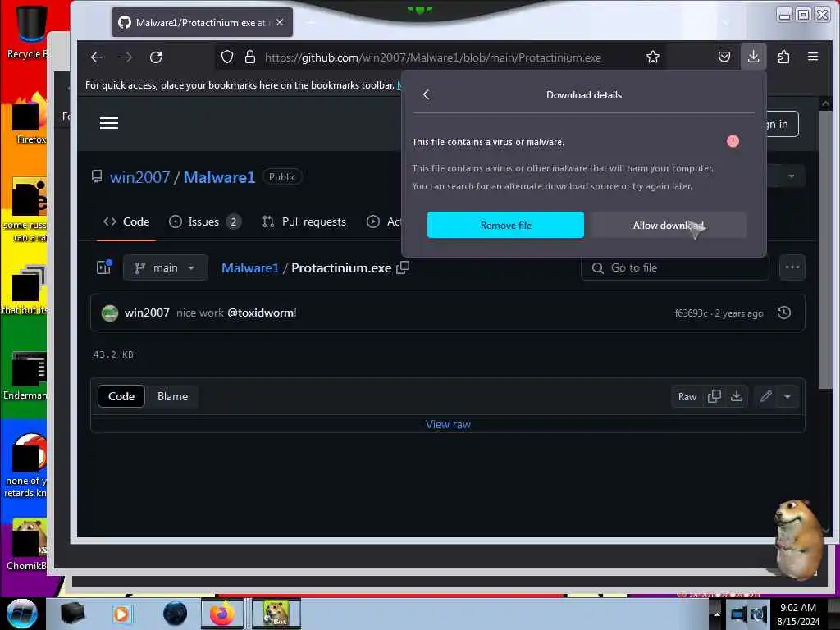840x630 pixels.
Task: Open the Firefox application menu
Action: pos(813,57)
